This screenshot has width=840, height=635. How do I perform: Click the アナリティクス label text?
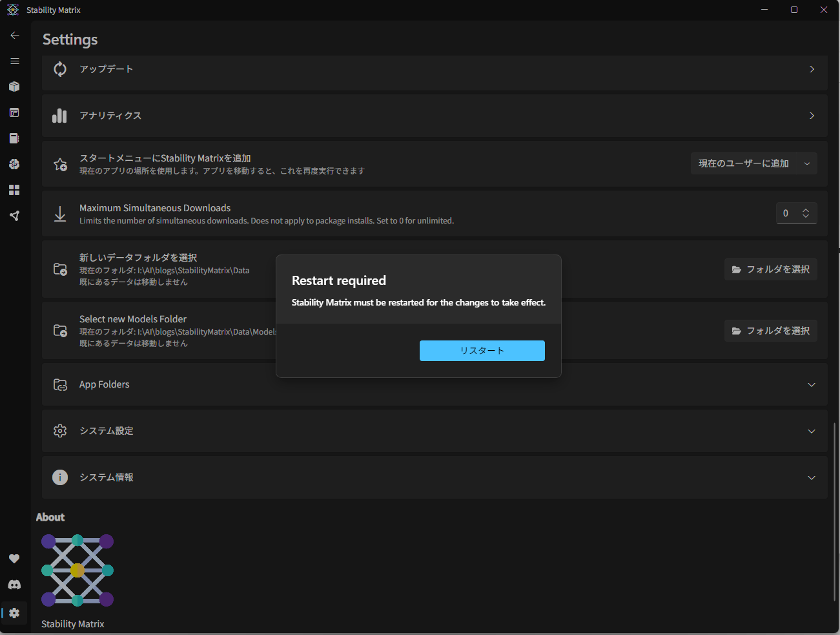pyautogui.click(x=110, y=116)
